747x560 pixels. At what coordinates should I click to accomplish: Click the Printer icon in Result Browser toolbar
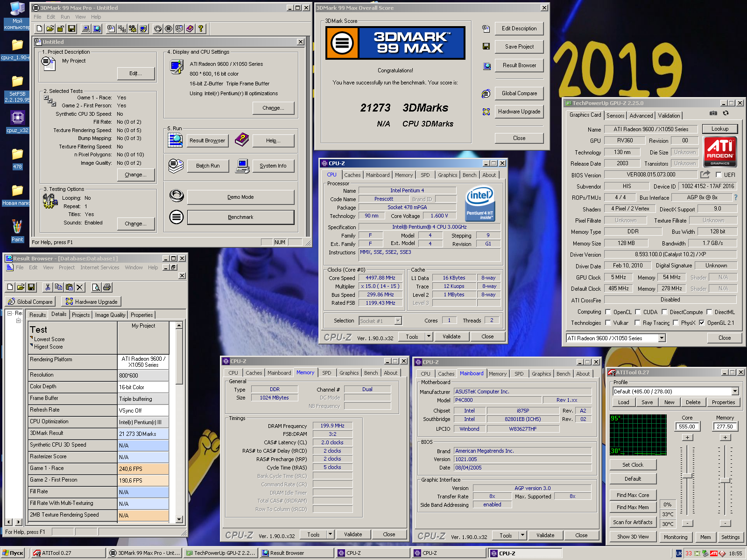coord(107,287)
